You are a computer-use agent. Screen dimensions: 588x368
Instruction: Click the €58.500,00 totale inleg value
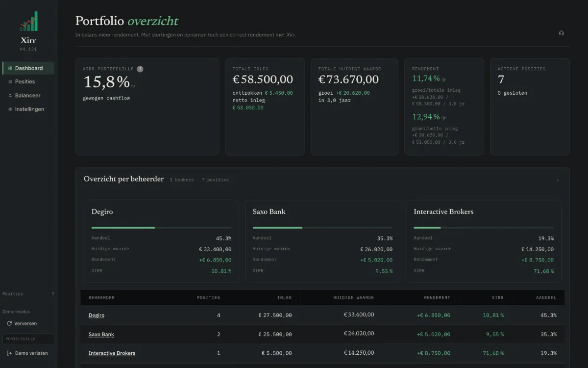(263, 79)
